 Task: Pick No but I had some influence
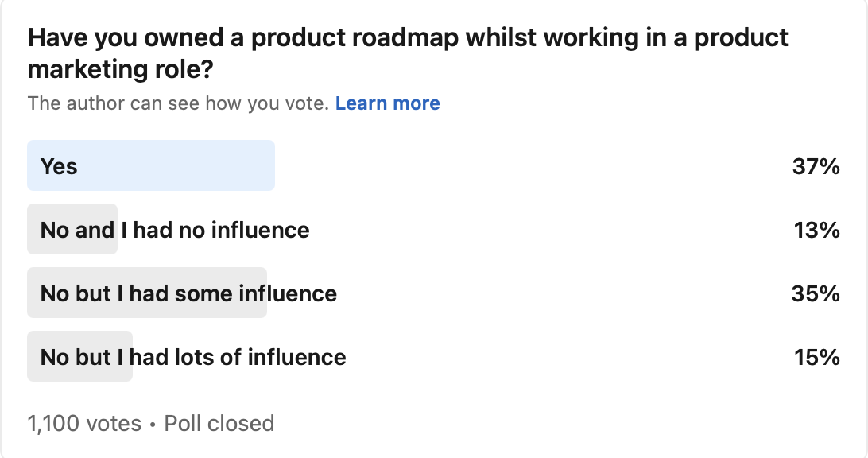coord(433,293)
